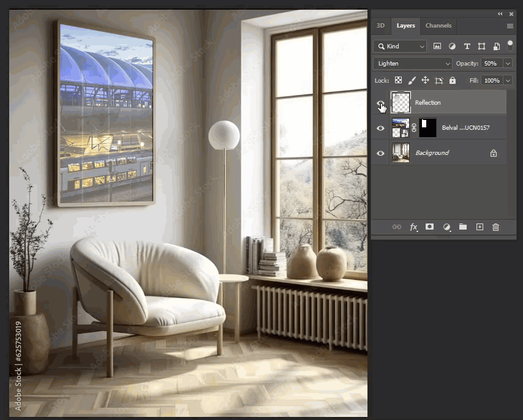The height and width of the screenshot is (420, 523).
Task: Lock transparent pixels
Action: point(398,80)
